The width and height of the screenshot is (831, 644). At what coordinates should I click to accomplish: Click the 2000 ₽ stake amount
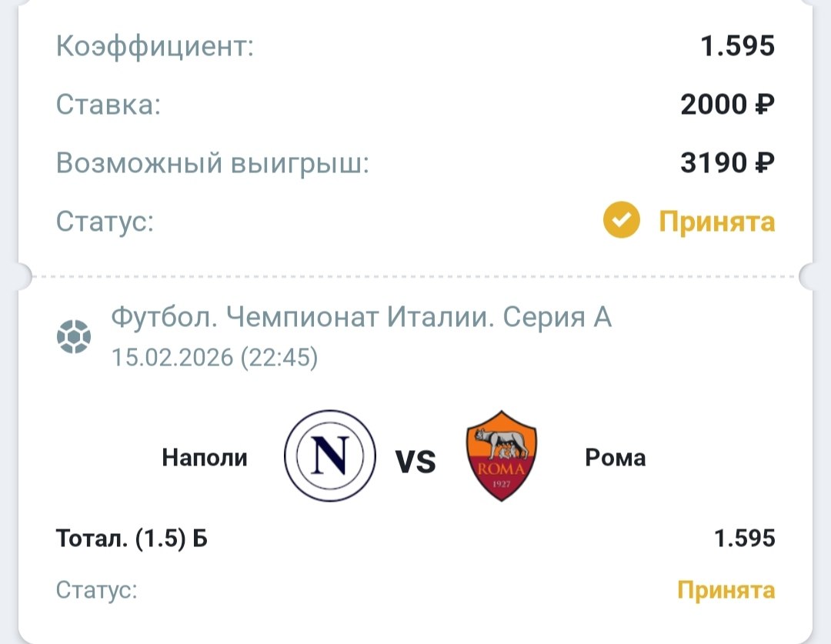click(x=727, y=104)
